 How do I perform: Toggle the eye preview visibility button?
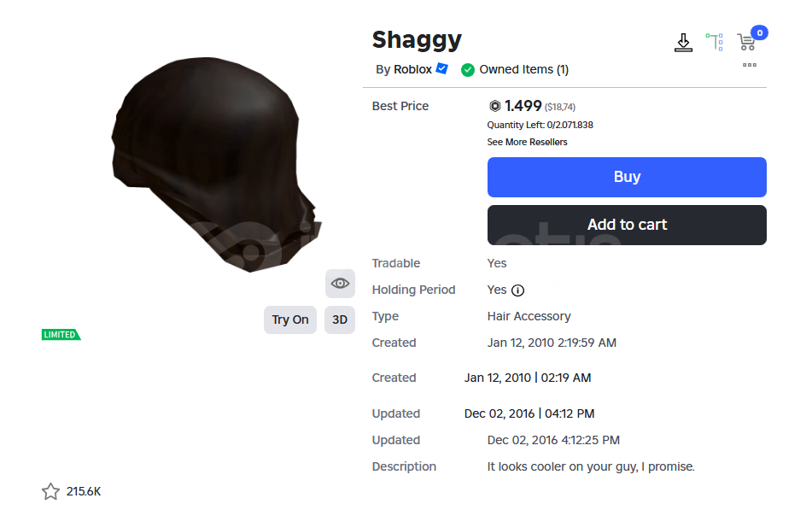340,284
